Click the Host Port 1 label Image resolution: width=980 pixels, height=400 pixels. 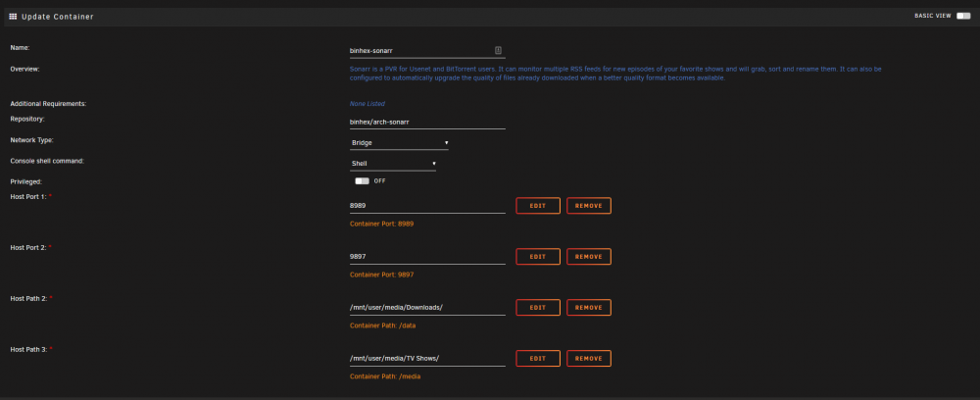[28, 196]
